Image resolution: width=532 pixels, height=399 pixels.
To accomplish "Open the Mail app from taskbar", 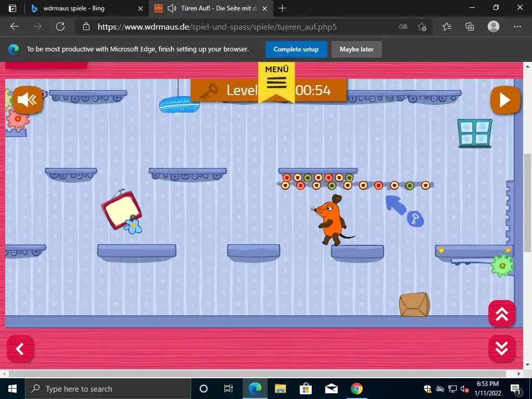I will click(x=331, y=389).
